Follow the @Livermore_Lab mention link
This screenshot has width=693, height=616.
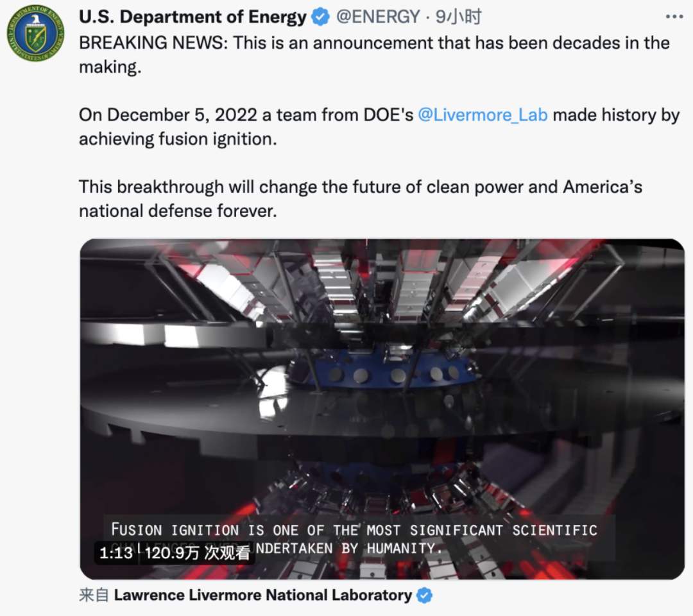click(483, 115)
